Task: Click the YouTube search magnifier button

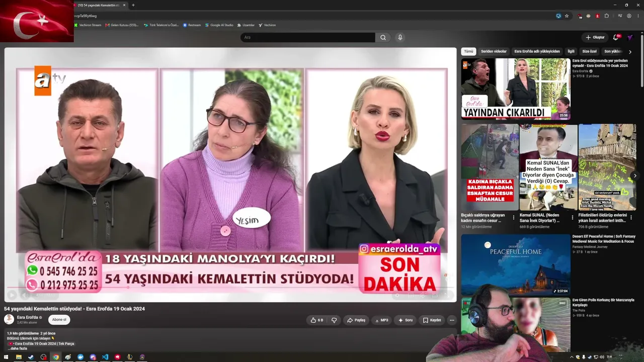Action: point(383,37)
